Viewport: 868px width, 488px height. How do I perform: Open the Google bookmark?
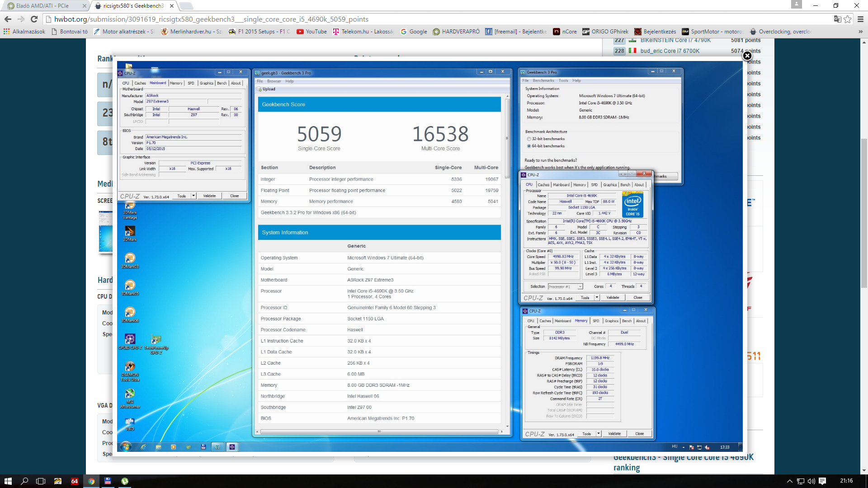414,32
